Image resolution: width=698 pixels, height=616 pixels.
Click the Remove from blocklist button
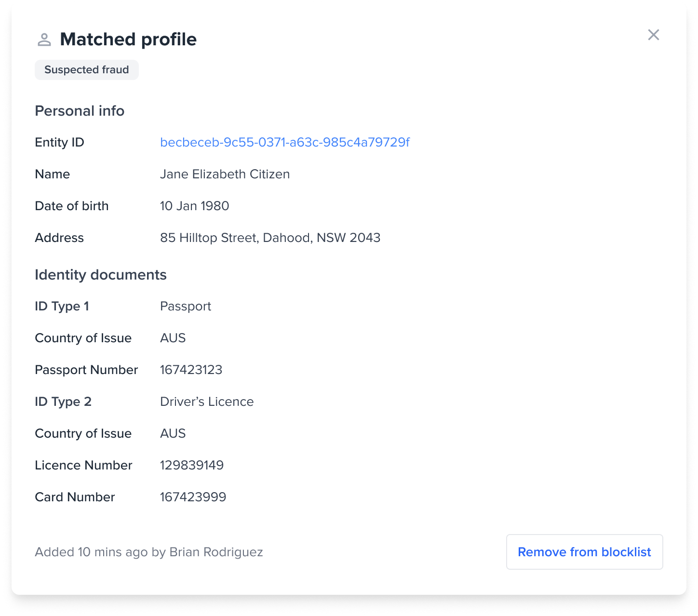(584, 552)
